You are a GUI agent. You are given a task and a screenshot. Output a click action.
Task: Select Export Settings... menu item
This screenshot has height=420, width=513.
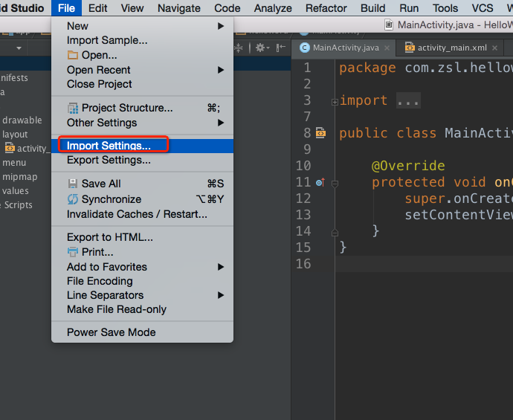click(x=142, y=160)
